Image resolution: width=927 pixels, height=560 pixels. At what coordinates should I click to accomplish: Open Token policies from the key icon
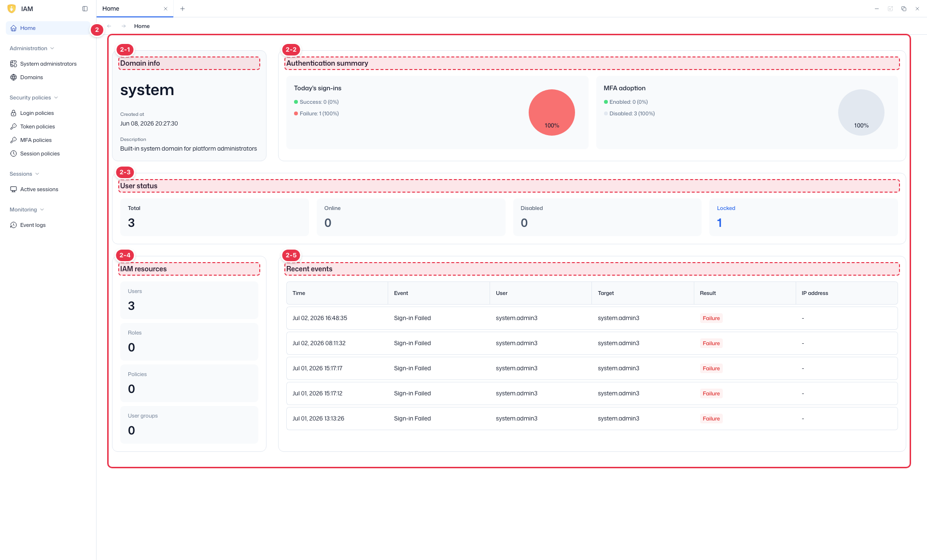pos(14,126)
